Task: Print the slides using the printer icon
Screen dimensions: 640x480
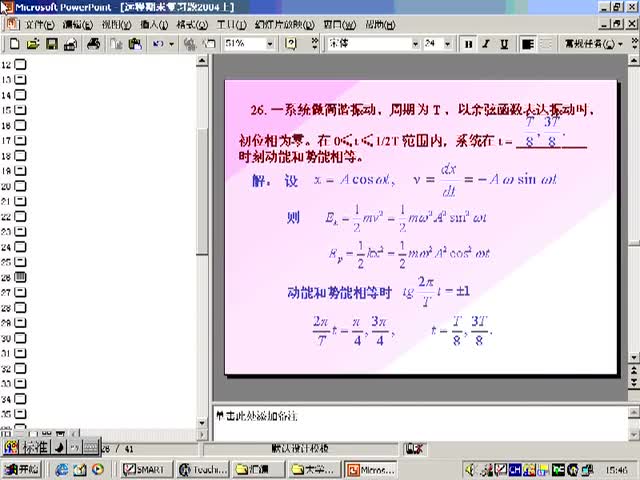Action: 93,44
